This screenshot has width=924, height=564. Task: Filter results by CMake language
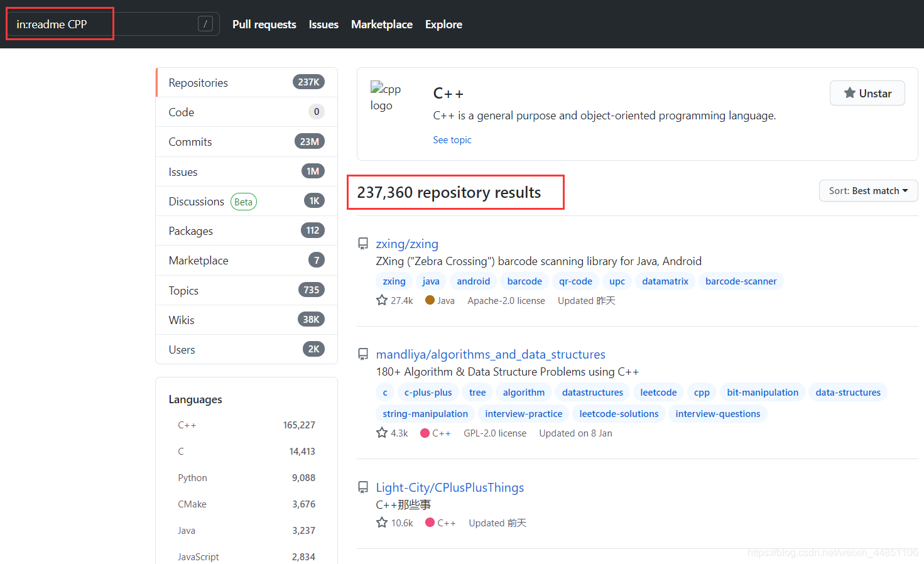coord(246,504)
